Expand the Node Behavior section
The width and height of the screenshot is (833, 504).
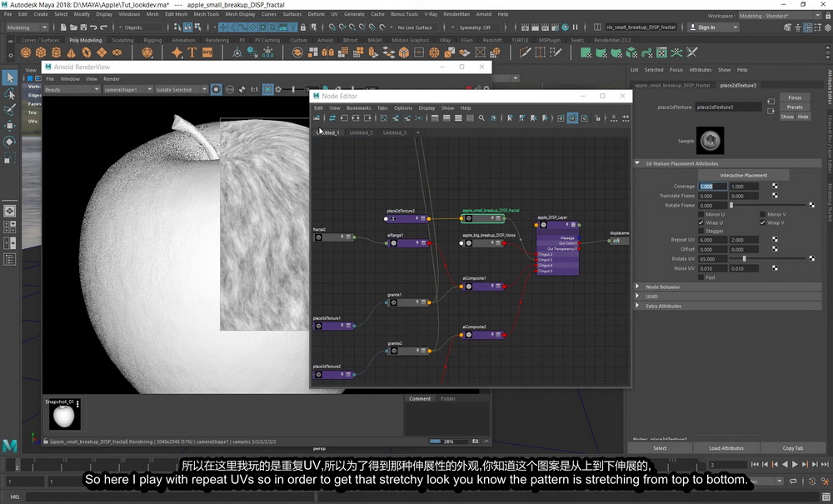(728, 287)
